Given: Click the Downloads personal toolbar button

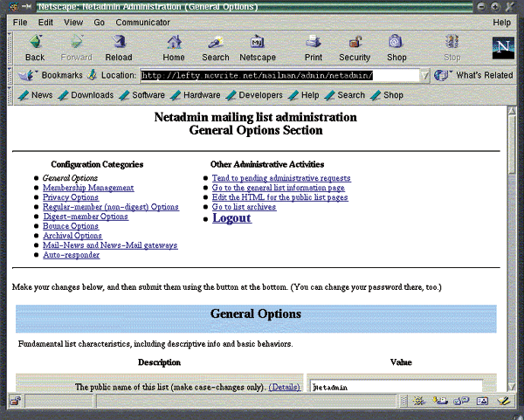Looking at the screenshot, I should click(x=86, y=95).
